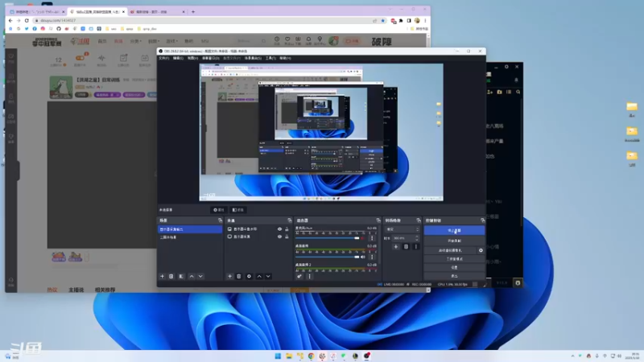
Task: Open the File menu in OBS
Action: click(163, 58)
